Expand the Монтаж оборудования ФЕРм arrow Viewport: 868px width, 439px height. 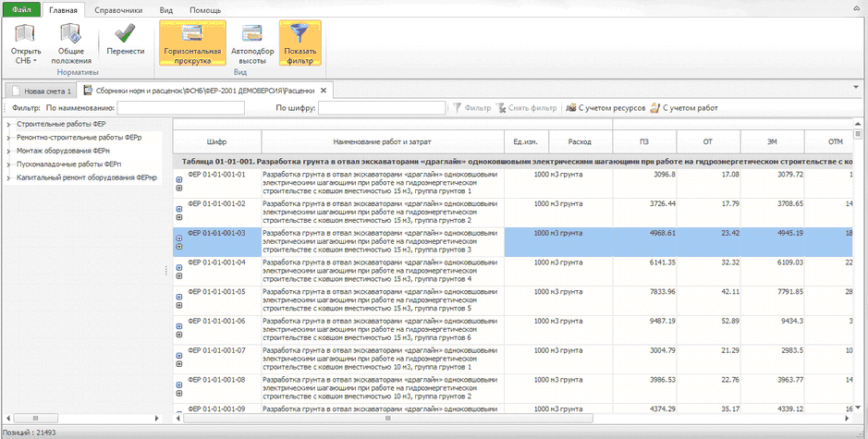point(8,152)
